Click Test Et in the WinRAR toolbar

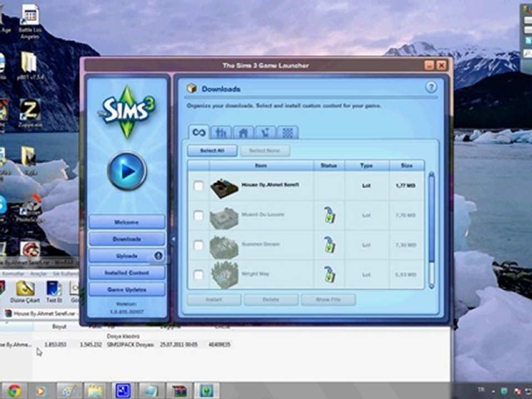pyautogui.click(x=54, y=292)
